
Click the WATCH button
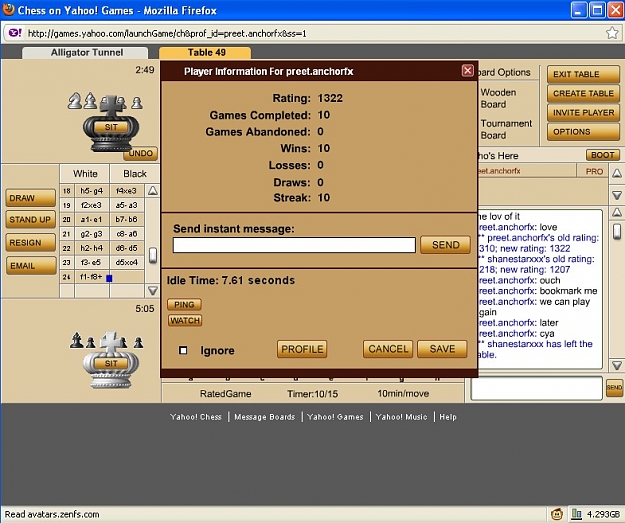pos(185,320)
